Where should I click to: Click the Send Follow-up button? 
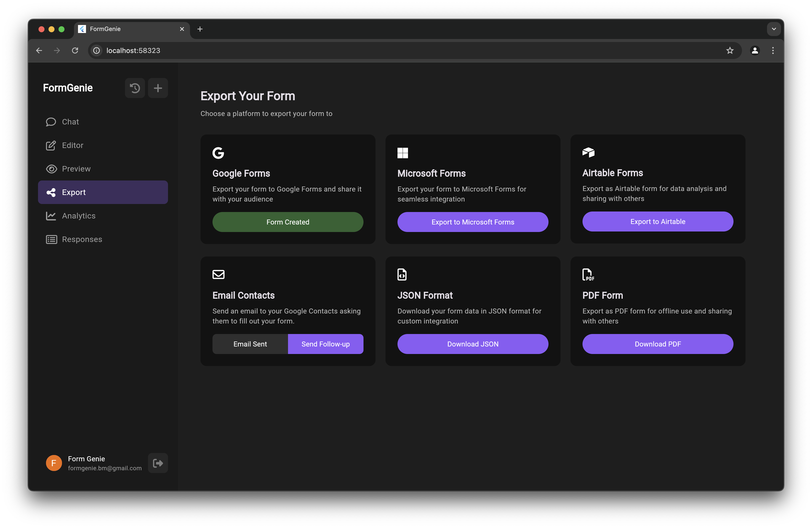tap(325, 344)
